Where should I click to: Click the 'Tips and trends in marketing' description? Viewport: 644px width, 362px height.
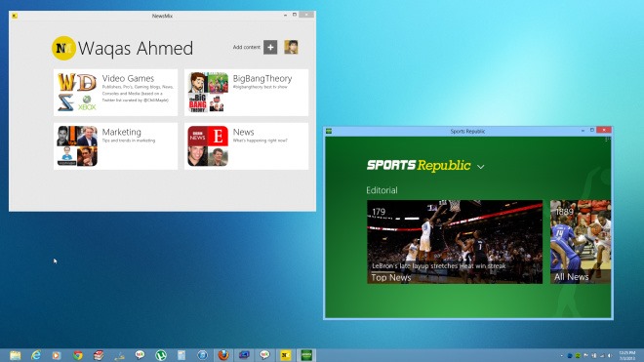[129, 141]
